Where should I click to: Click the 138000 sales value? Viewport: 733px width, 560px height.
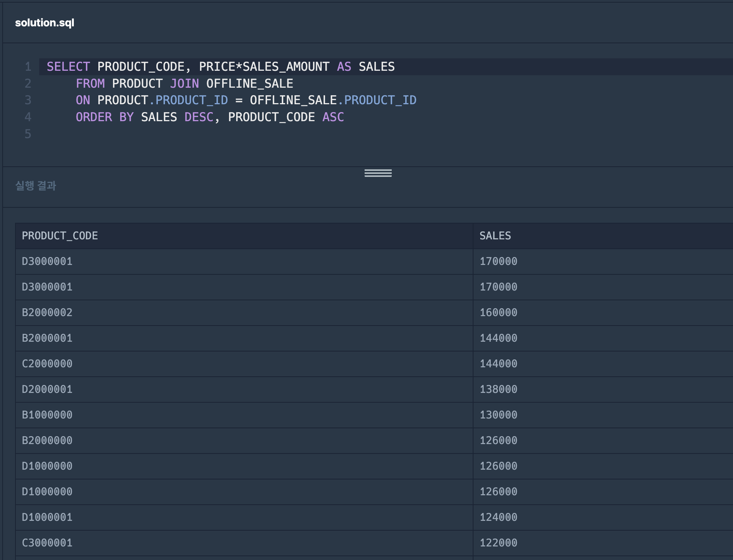click(x=498, y=390)
